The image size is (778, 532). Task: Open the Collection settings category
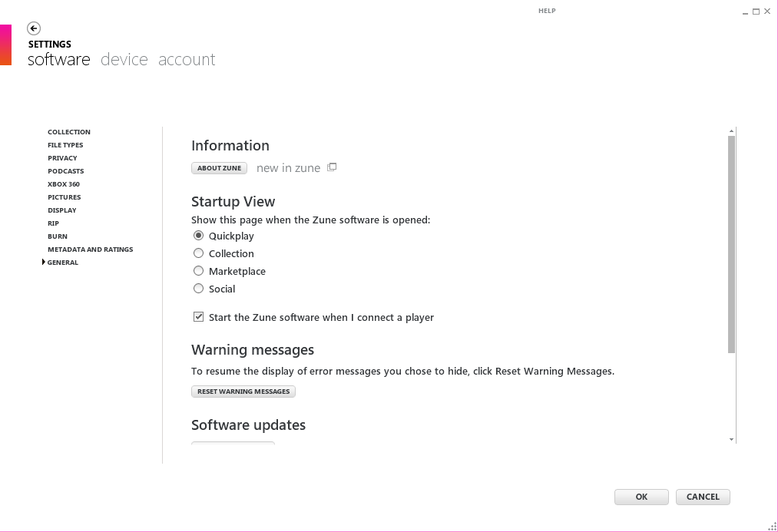[x=69, y=132]
